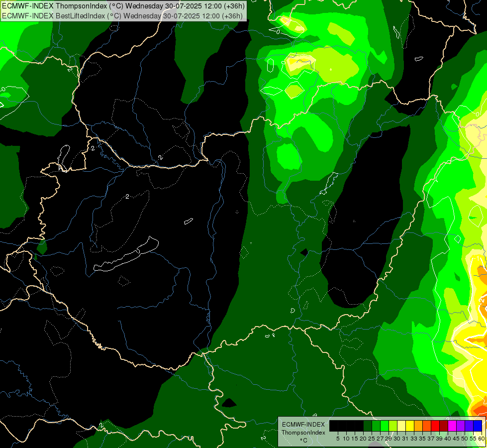Click the legend scale value 33
This screenshot has height=448, width=487.
(414, 439)
